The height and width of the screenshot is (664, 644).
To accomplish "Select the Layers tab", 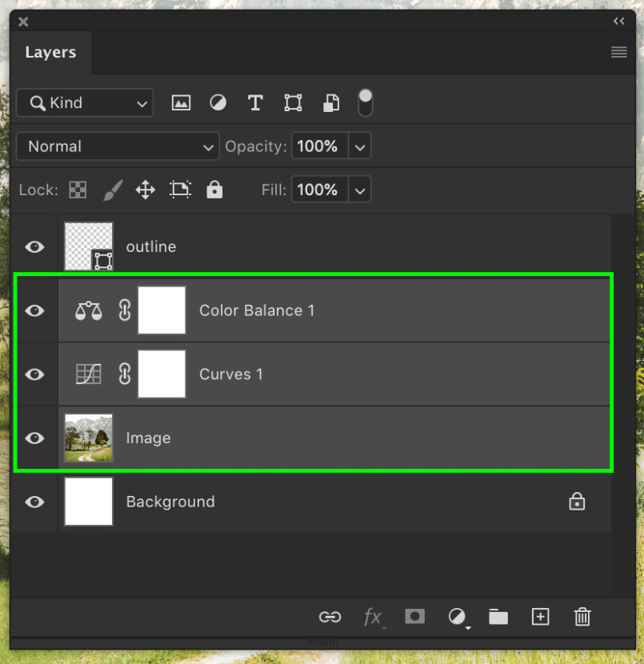I will pyautogui.click(x=50, y=53).
